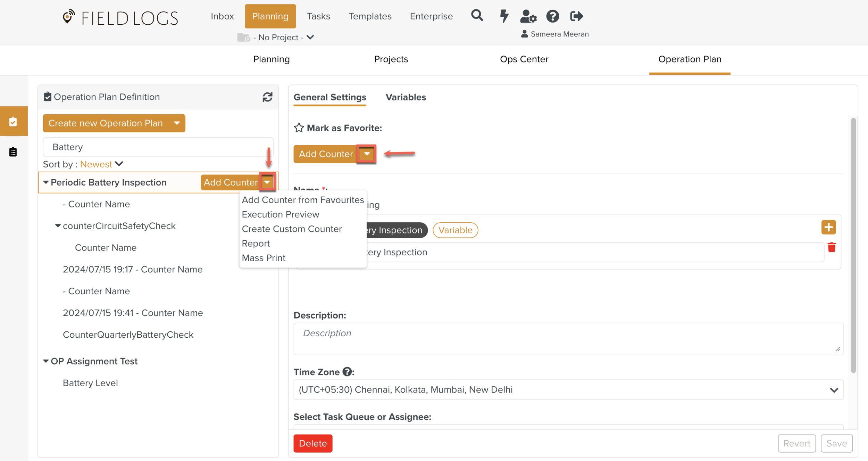The height and width of the screenshot is (461, 868).
Task: Open the lightning bolt quick actions icon
Action: point(504,16)
